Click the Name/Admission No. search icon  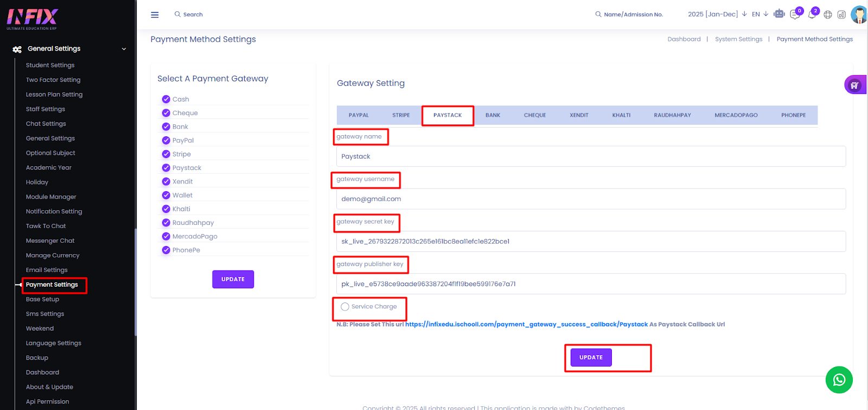pos(598,14)
